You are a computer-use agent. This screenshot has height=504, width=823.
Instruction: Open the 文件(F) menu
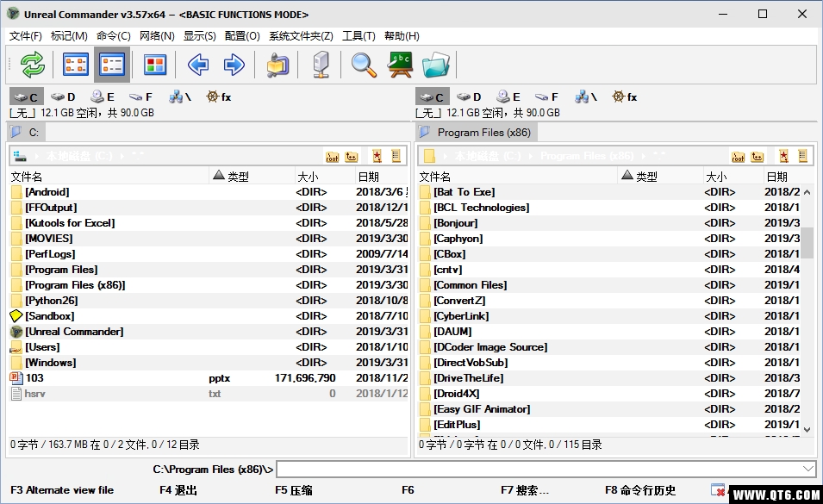(26, 35)
